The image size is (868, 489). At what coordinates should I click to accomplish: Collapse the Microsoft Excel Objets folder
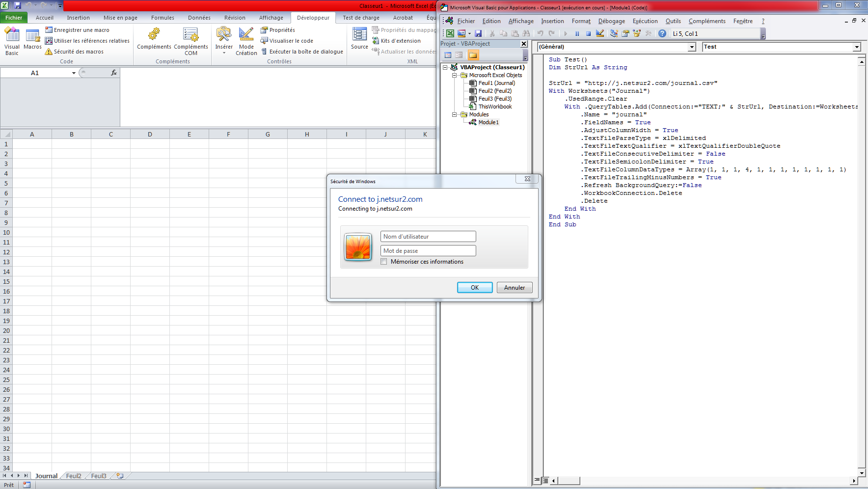455,75
